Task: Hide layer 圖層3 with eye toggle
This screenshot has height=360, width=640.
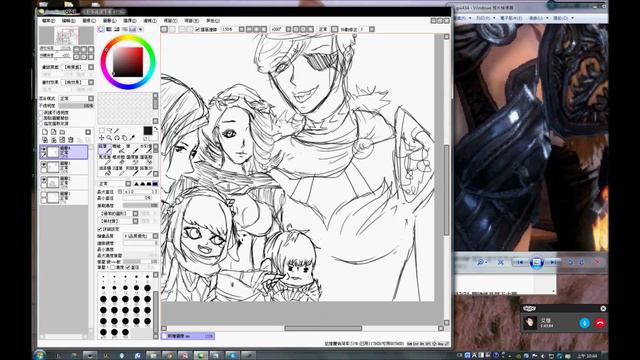Action: (x=44, y=164)
